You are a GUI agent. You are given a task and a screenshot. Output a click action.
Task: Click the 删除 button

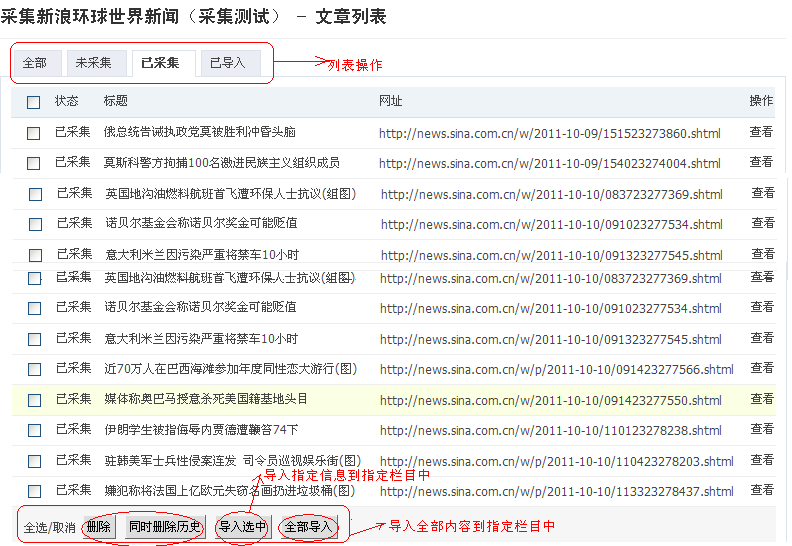point(99,527)
